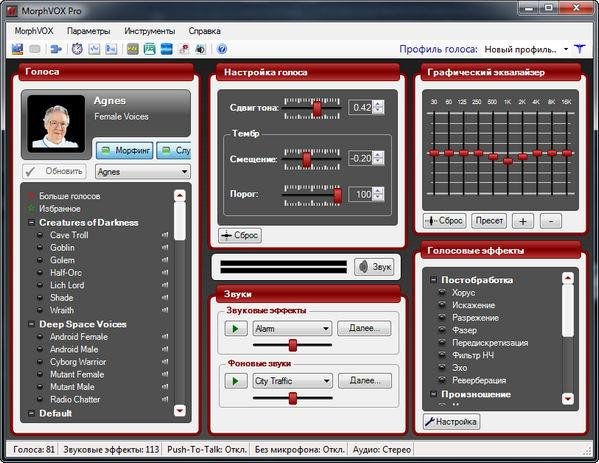Screen dimensions: 599x463
Task: Enable the Хорус effect
Action: click(442, 293)
